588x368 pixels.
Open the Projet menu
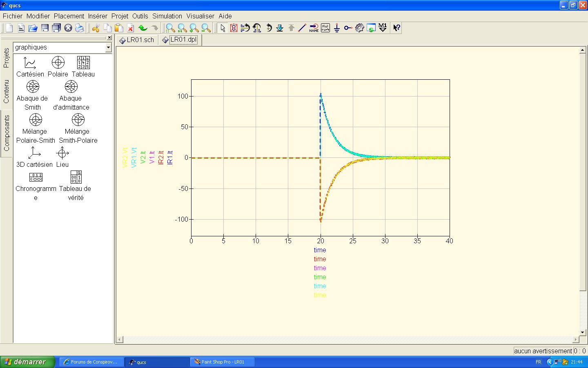point(120,16)
